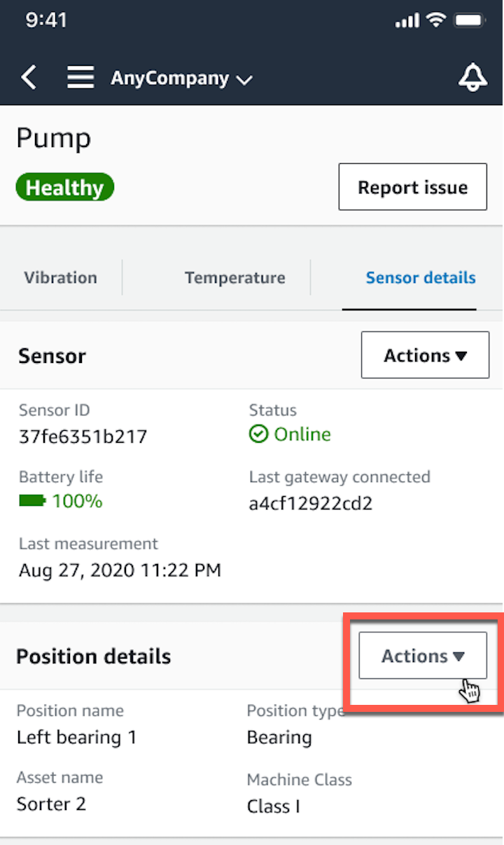Open the Position details Actions dropdown

423,656
